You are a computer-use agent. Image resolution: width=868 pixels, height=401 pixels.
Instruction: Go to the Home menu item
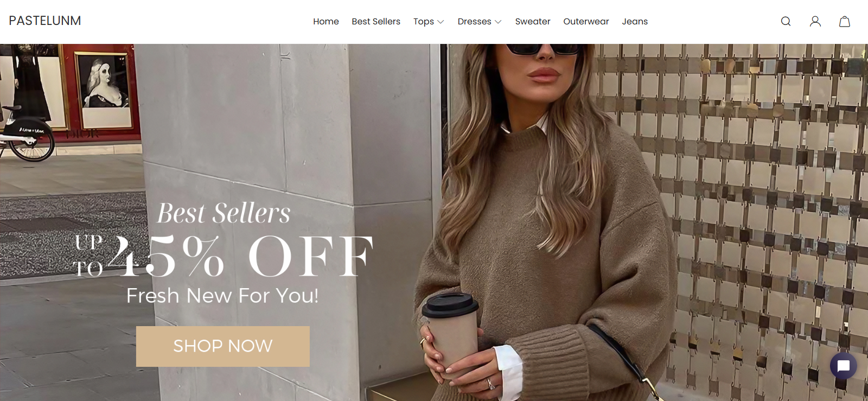pyautogui.click(x=326, y=21)
